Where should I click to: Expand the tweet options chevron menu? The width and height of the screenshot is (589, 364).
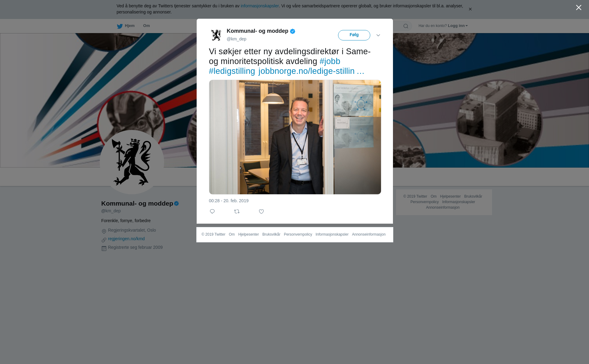[378, 35]
